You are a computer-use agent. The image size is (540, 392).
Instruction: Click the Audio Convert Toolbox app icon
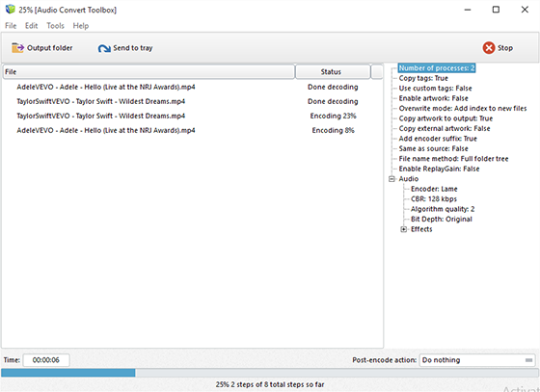[x=11, y=10]
